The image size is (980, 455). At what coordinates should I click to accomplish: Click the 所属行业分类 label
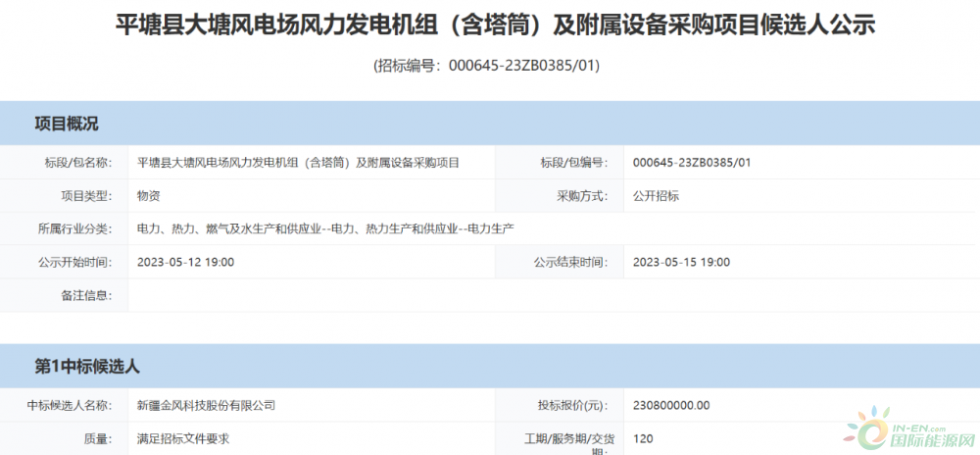pyautogui.click(x=75, y=229)
